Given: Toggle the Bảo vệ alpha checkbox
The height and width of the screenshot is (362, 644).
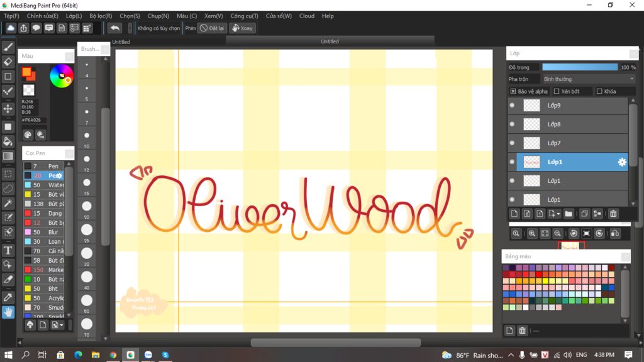Looking at the screenshot, I should tap(513, 91).
